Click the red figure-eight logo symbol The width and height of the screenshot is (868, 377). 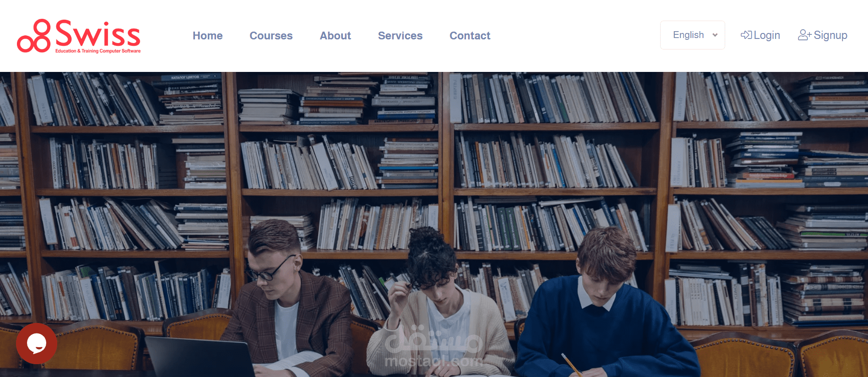[x=33, y=36]
